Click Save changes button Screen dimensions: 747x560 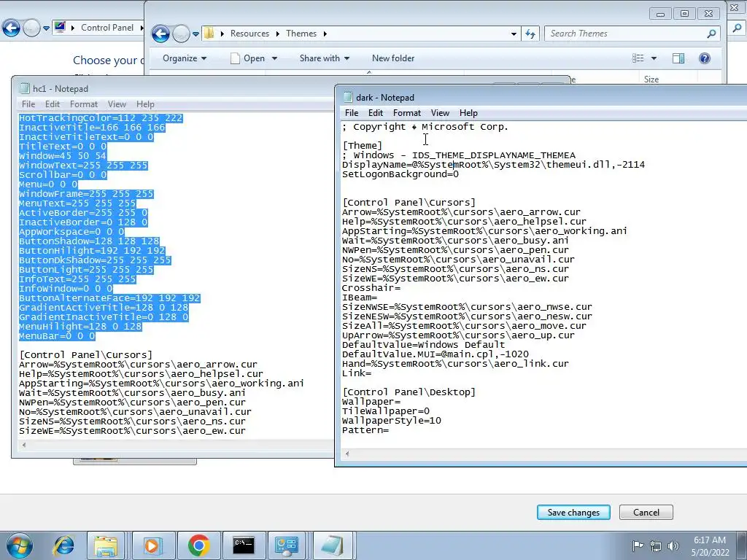coord(573,513)
